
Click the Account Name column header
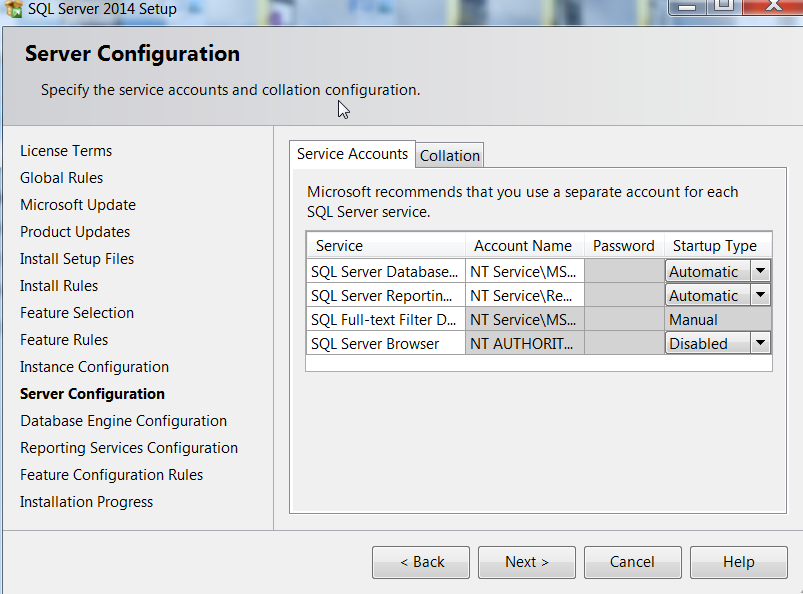coord(523,245)
